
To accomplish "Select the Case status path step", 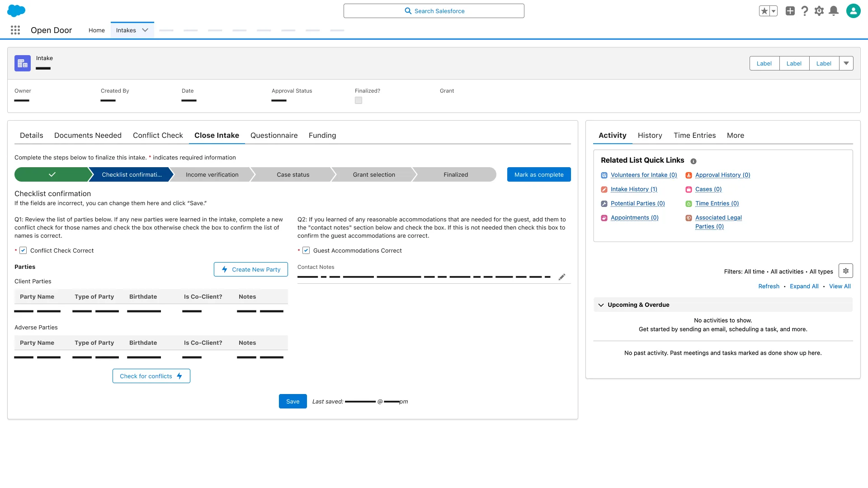I will [293, 174].
